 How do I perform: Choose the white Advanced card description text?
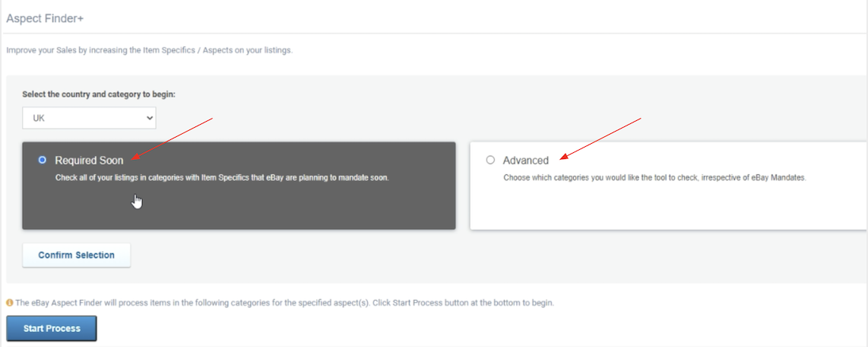click(x=654, y=179)
